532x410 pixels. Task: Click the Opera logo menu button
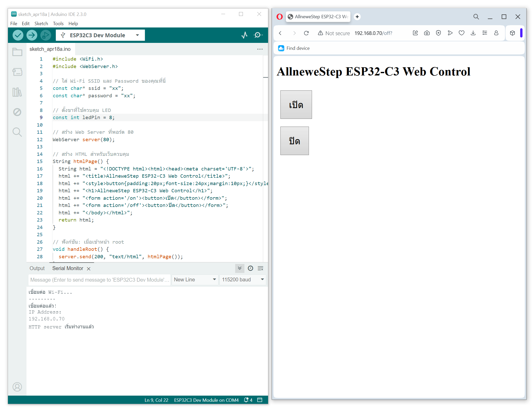pyautogui.click(x=280, y=17)
